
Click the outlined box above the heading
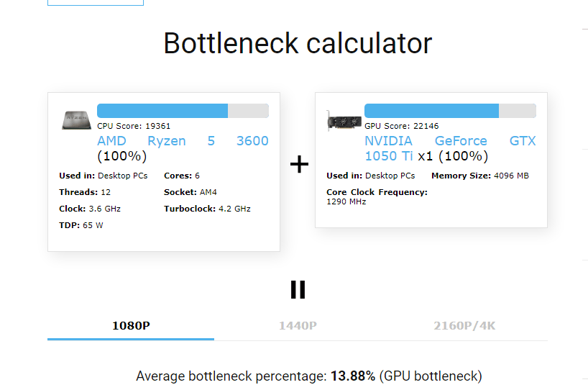[x=96, y=3]
